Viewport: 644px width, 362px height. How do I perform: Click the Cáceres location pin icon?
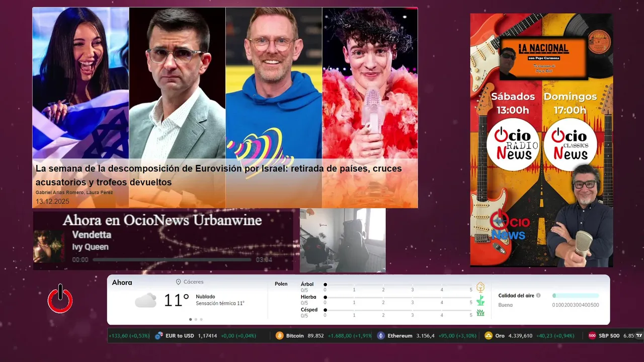tap(178, 282)
